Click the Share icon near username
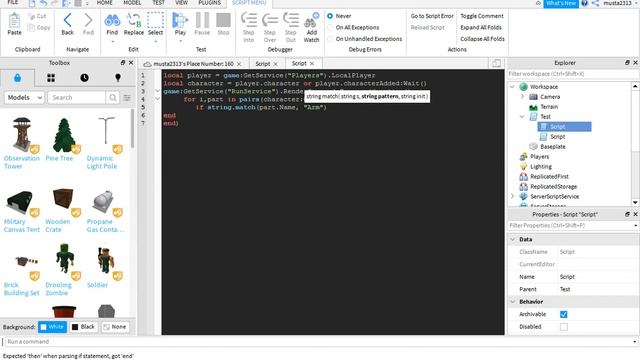The height and width of the screenshot is (360, 640). [595, 3]
